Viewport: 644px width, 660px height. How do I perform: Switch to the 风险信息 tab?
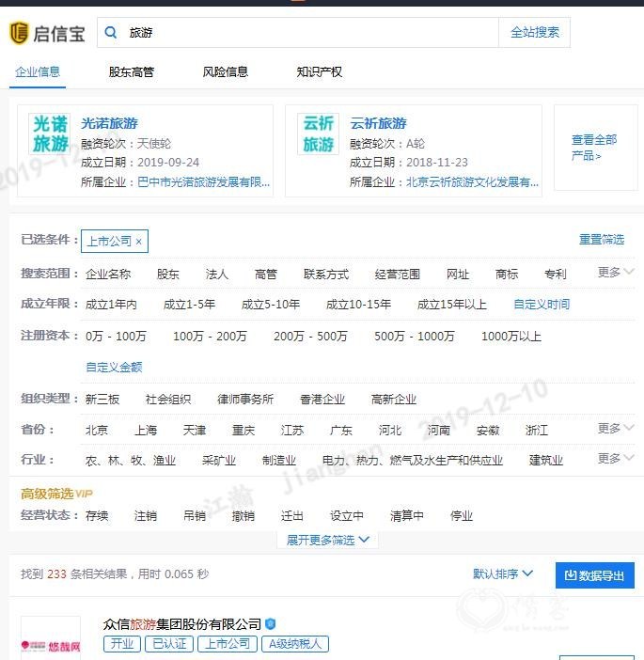point(226,72)
